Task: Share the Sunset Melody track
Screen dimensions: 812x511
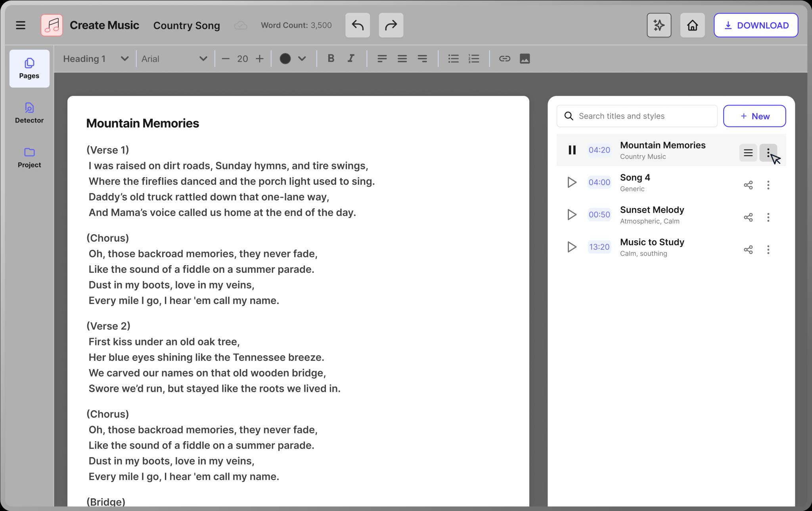Action: [x=748, y=217]
